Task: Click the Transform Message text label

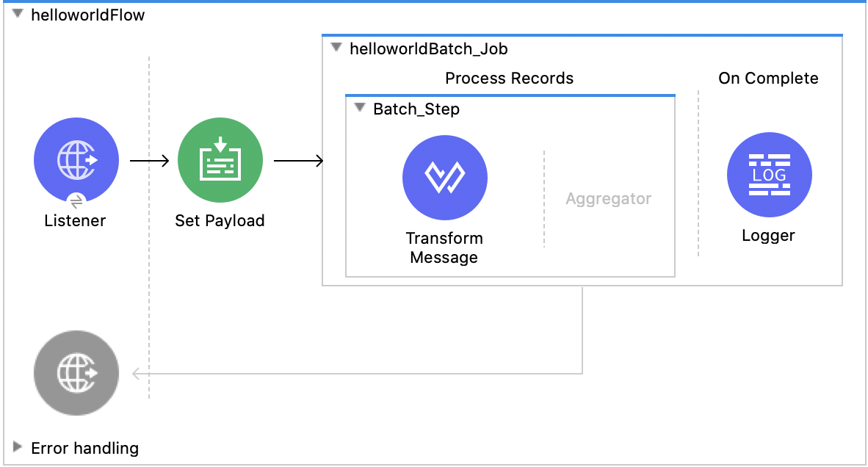Action: click(x=444, y=247)
